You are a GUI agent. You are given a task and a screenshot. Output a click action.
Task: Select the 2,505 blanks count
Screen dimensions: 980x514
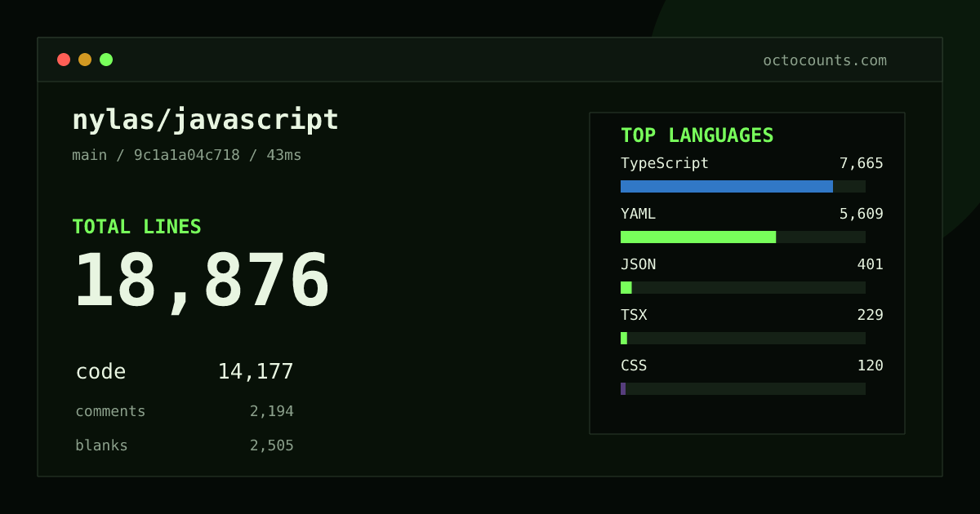pos(272,445)
